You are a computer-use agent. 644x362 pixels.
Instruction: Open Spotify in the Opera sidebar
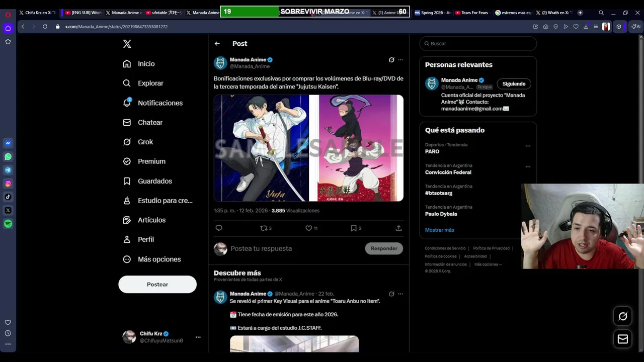8,224
